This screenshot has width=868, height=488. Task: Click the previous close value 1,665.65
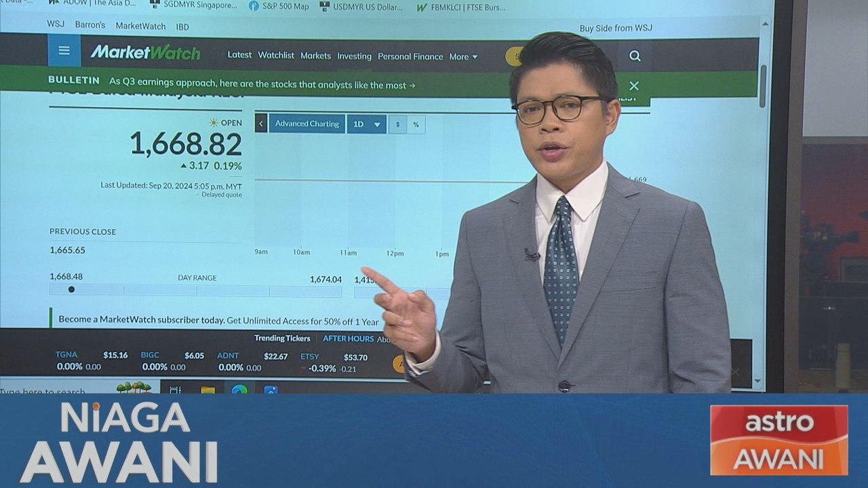point(67,250)
